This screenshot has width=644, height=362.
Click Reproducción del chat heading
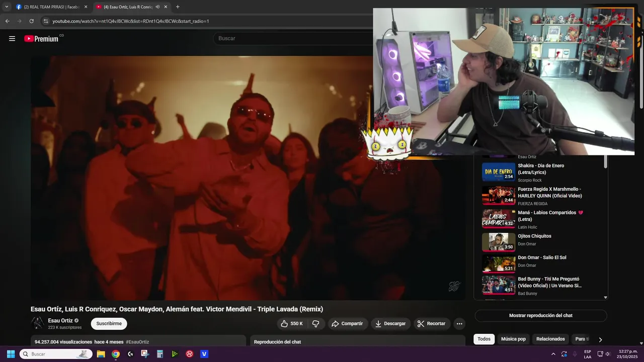[x=277, y=342]
